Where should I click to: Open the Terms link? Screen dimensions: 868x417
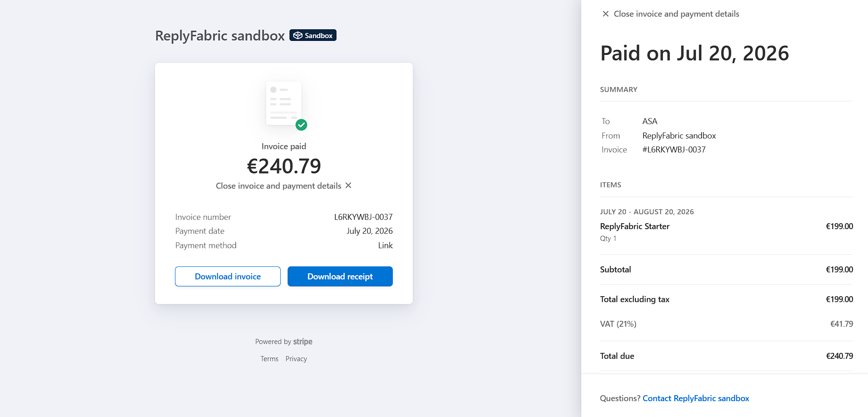click(x=269, y=359)
